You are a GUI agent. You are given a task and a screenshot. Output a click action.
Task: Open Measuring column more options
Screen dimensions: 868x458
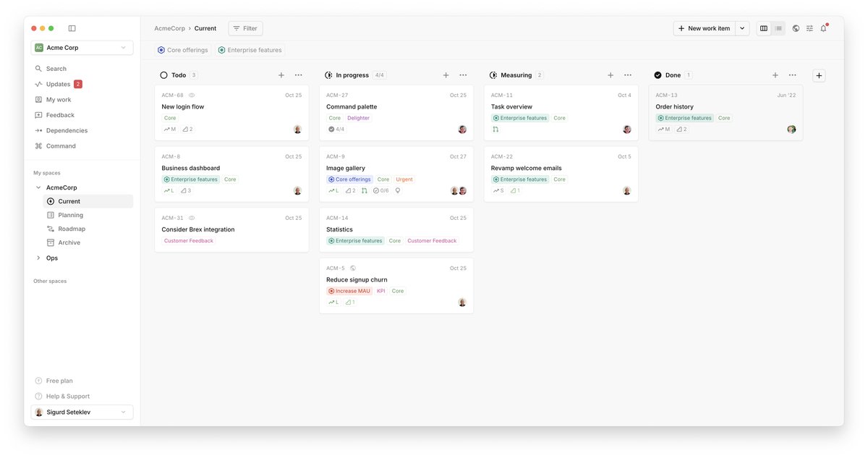(x=628, y=75)
